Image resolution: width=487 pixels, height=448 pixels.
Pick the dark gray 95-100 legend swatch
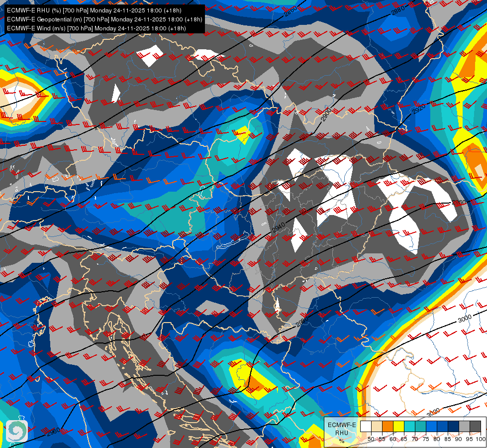tap(475, 427)
